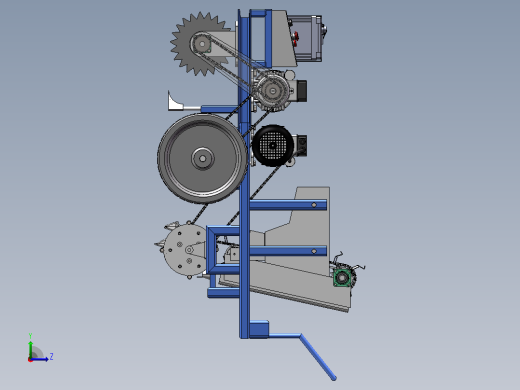This screenshot has height=390, width=520.
Task: Click the green Y axis of the triad
Action: (x=30, y=349)
